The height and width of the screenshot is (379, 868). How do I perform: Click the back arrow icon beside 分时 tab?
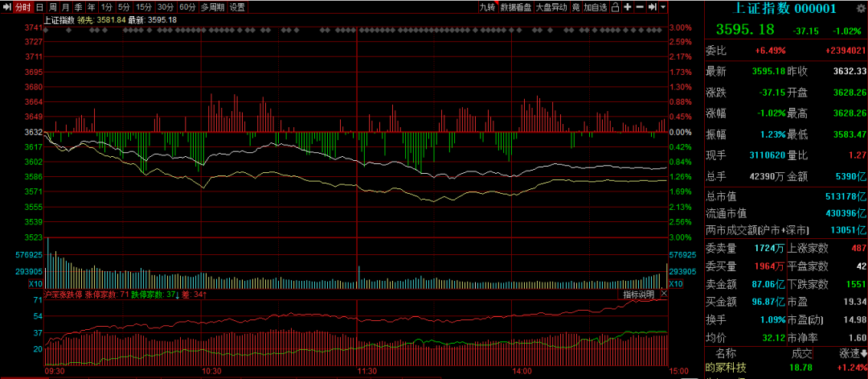click(6, 7)
